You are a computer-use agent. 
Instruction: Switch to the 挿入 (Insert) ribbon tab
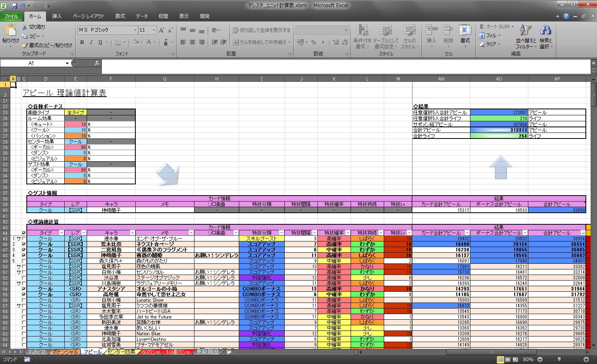point(57,16)
